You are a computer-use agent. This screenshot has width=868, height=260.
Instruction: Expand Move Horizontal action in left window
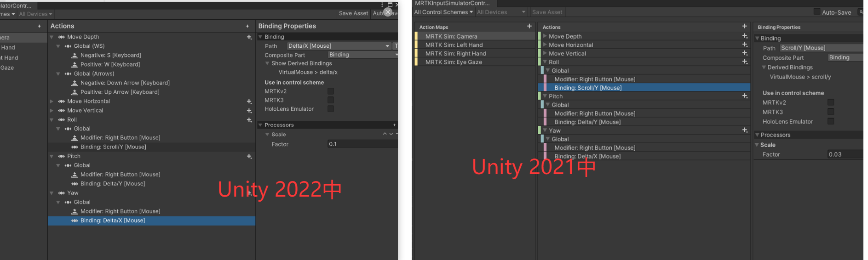pos(52,101)
